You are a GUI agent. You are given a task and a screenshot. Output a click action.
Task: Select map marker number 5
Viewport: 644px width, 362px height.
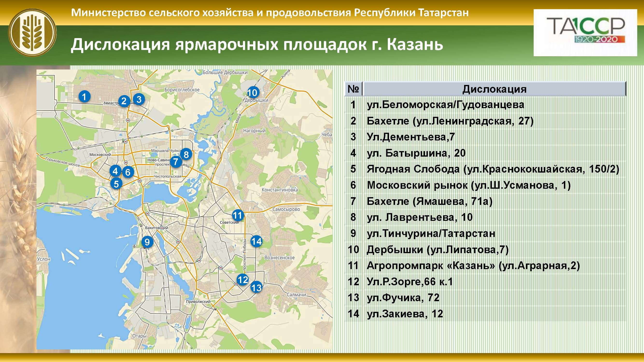(116, 184)
